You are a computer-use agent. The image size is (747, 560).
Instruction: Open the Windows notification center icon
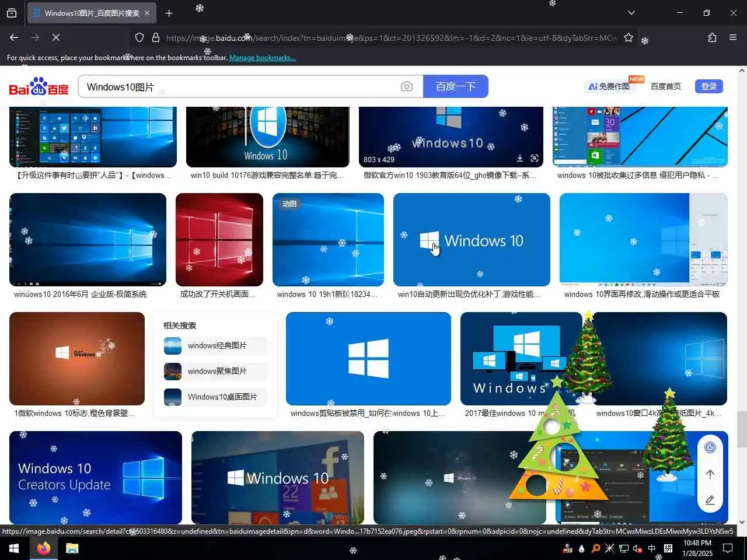(728, 548)
